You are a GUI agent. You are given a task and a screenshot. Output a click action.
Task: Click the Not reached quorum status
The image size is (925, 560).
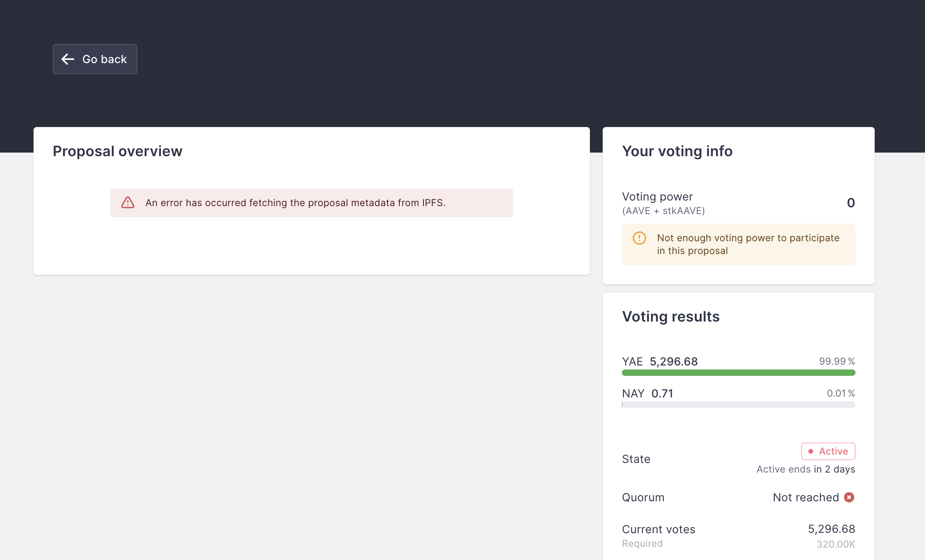click(x=806, y=497)
